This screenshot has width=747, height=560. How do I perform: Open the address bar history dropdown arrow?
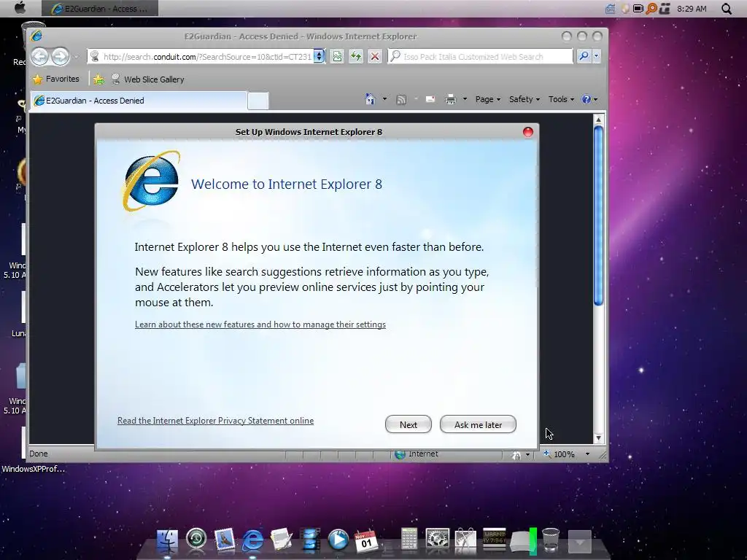[x=320, y=56]
